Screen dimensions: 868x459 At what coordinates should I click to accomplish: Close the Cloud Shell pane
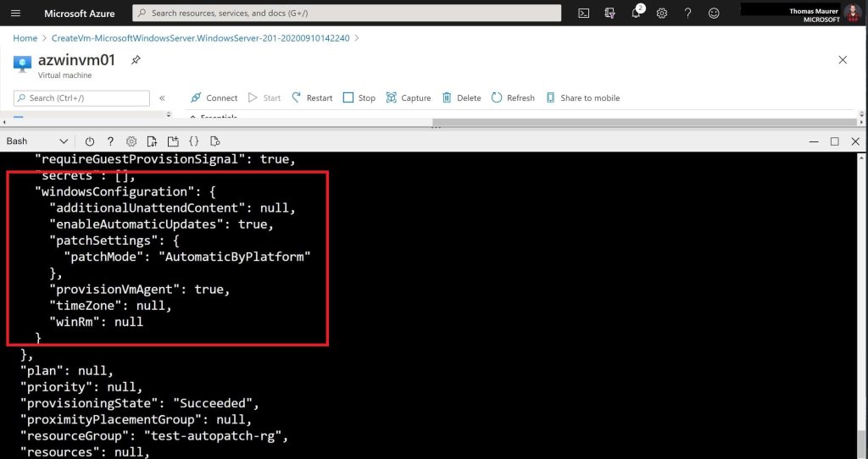coord(855,141)
